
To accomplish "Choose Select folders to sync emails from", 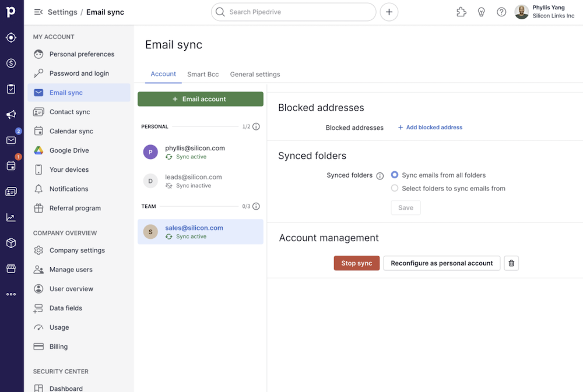I will 395,188.
